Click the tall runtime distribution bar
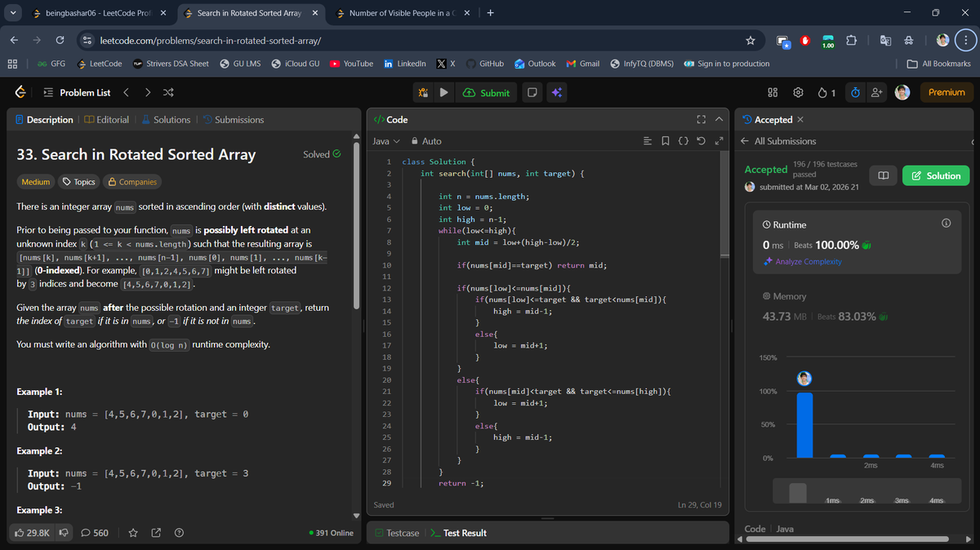The image size is (980, 550). click(804, 425)
